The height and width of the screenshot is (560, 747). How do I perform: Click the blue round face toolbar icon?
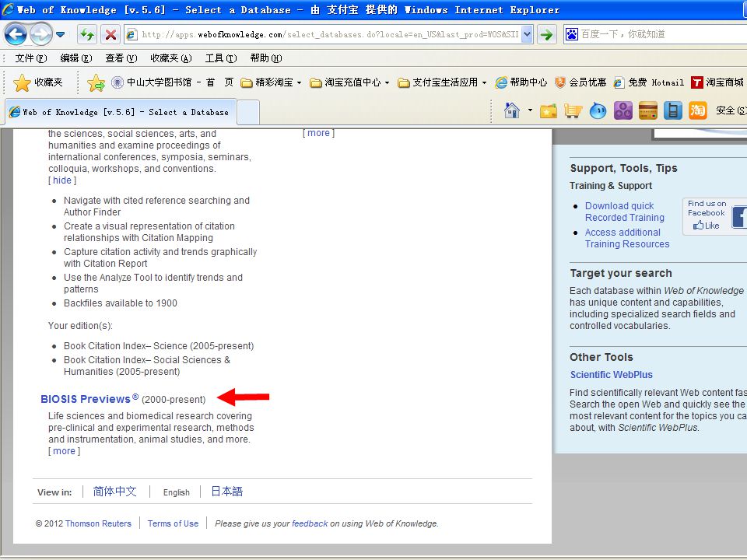click(x=598, y=111)
